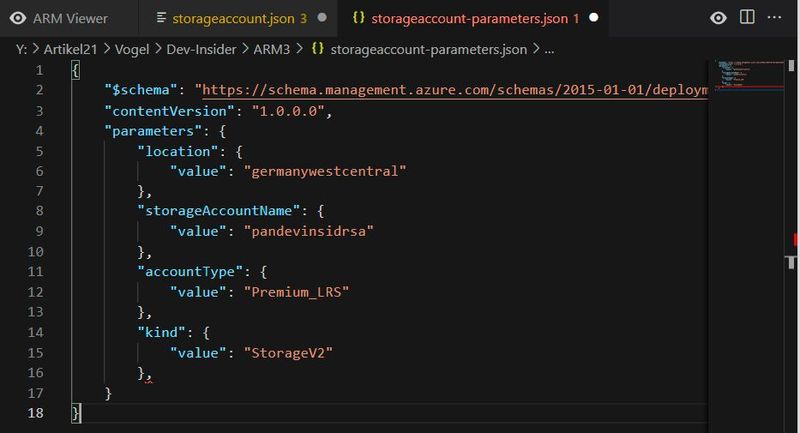Split the editor to the right
Image resolution: width=800 pixels, height=433 pixels.
(747, 17)
